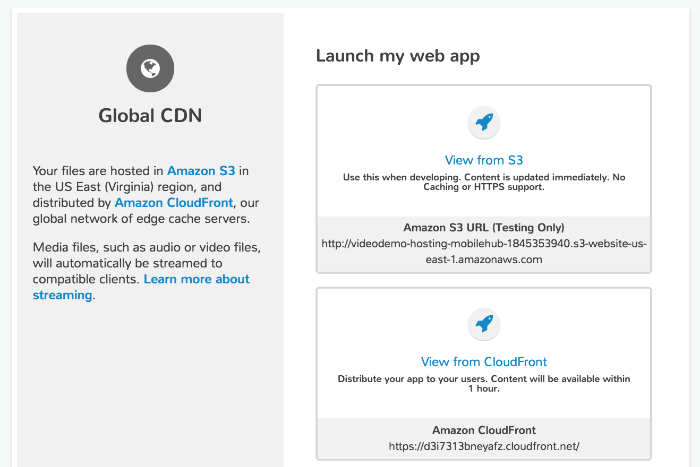Click the 'Distribute your app to your users' text
The width and height of the screenshot is (700, 467).
click(x=484, y=384)
